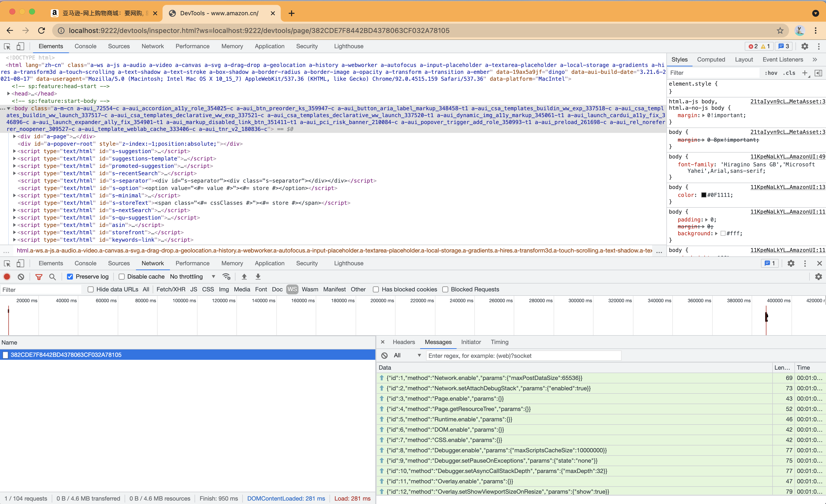The image size is (826, 504).
Task: Open Sources tab in lower DevTools
Action: (x=119, y=263)
